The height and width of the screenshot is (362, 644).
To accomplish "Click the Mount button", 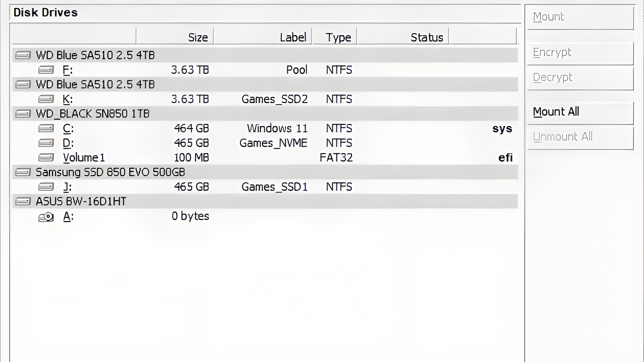I will point(580,17).
